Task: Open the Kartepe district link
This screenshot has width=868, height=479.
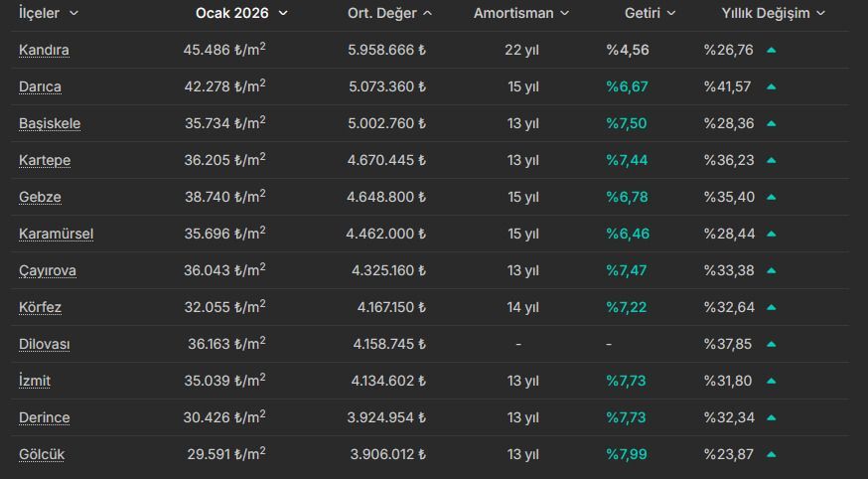Action: 45,161
